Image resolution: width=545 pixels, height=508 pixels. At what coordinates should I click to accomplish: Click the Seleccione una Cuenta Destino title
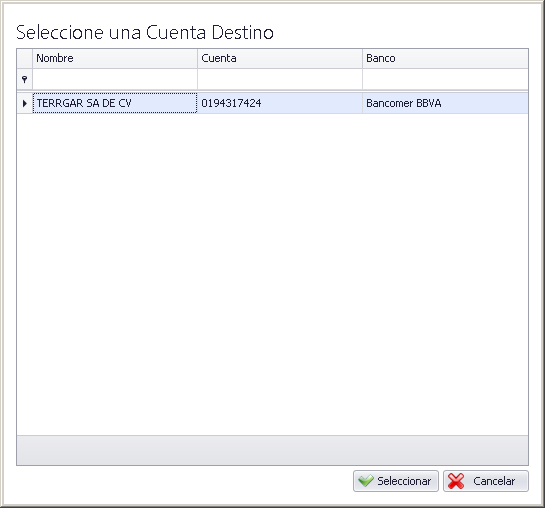tap(145, 32)
